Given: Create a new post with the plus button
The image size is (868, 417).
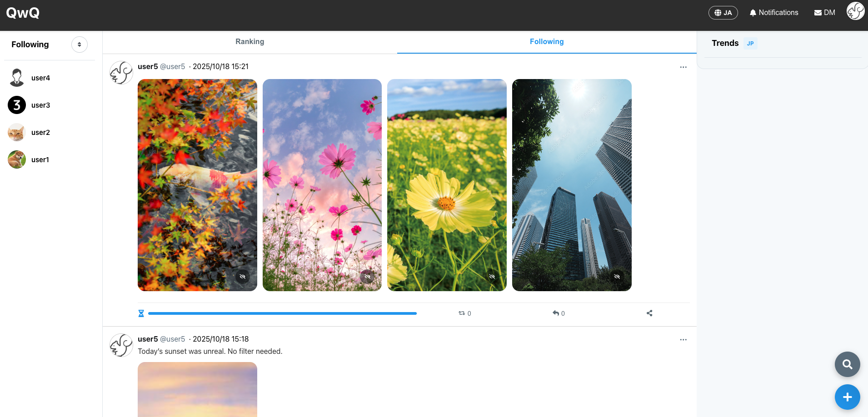Looking at the screenshot, I should click(x=847, y=397).
